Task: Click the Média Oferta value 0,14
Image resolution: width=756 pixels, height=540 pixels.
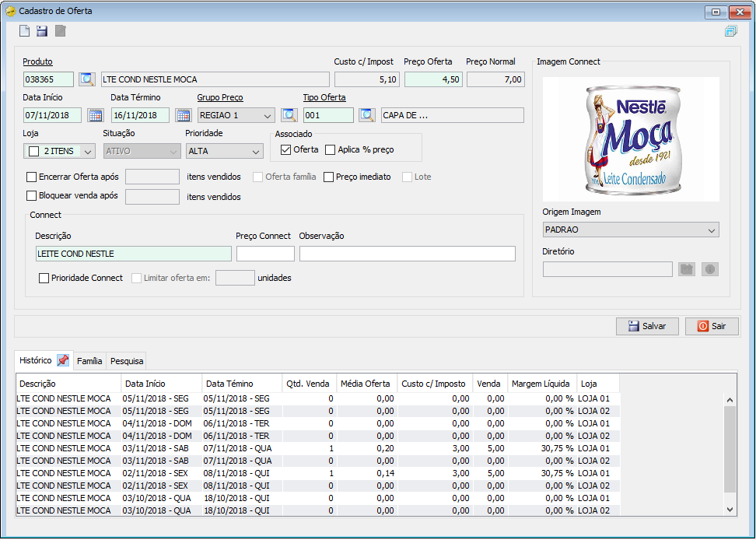Action: (385, 473)
